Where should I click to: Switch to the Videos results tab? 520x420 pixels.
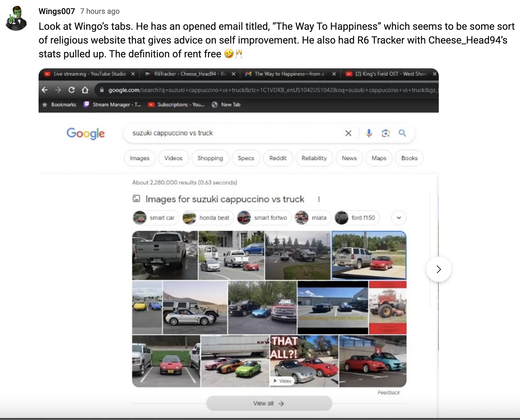[173, 158]
